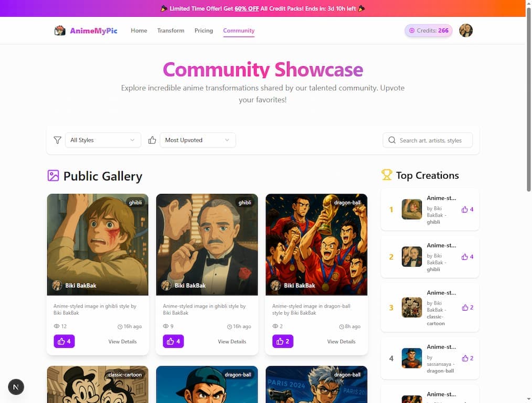Toggle upvote on the dragon-ball trophy card
The image size is (532, 403).
[x=283, y=341]
